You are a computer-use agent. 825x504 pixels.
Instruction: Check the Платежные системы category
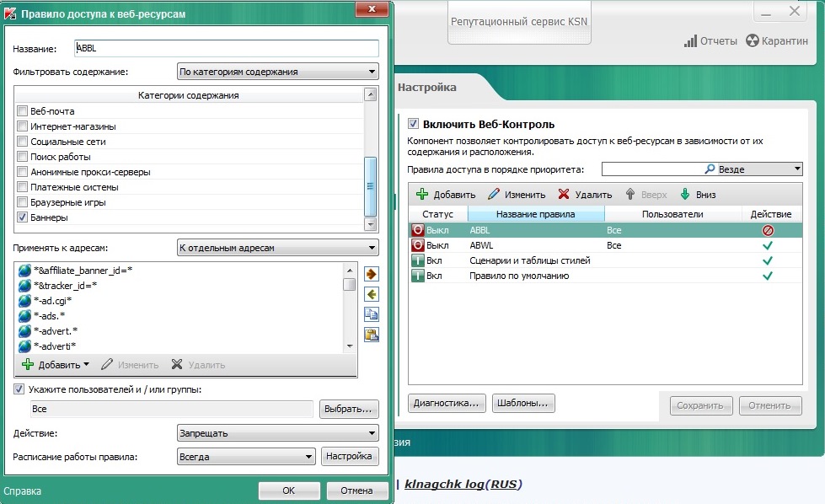pyautogui.click(x=22, y=187)
